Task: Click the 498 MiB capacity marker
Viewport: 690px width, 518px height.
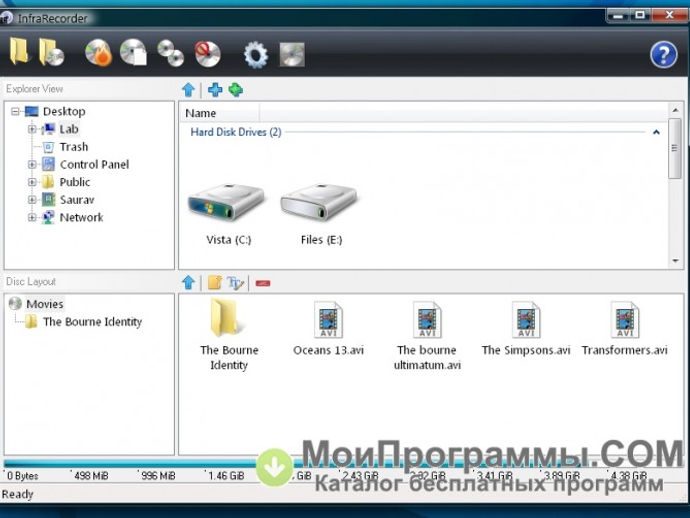Action: tap(91, 476)
